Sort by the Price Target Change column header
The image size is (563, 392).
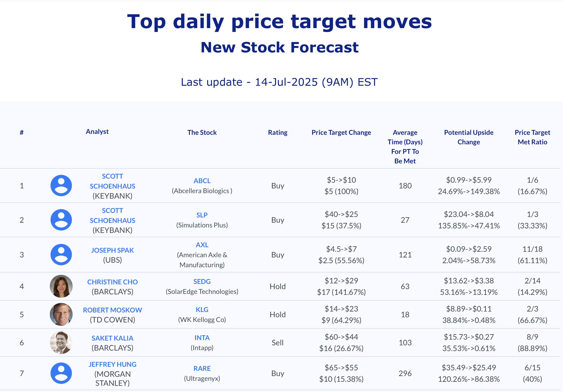pyautogui.click(x=341, y=133)
